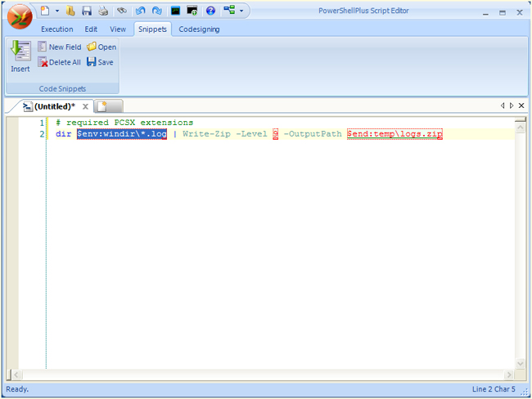Create a new script with the New icon
Image resolution: width=532 pixels, height=399 pixels.
[x=45, y=11]
